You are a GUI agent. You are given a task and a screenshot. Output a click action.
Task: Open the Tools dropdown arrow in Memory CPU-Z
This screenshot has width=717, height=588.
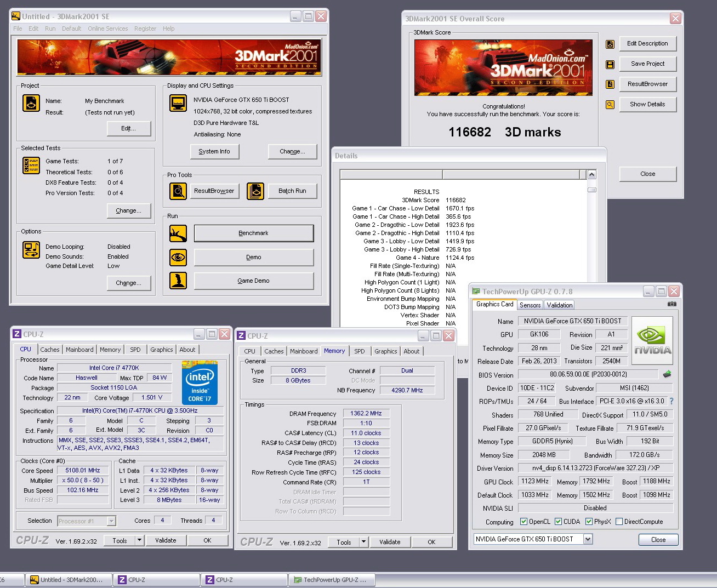[363, 542]
